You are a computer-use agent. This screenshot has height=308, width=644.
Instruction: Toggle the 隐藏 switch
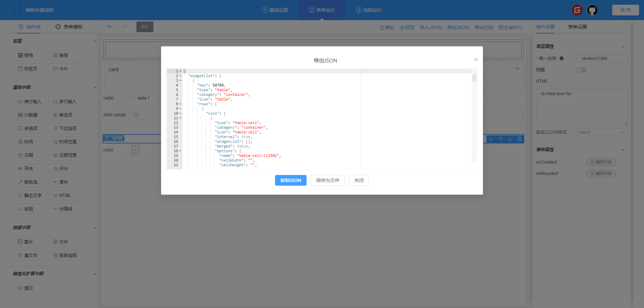click(x=581, y=70)
